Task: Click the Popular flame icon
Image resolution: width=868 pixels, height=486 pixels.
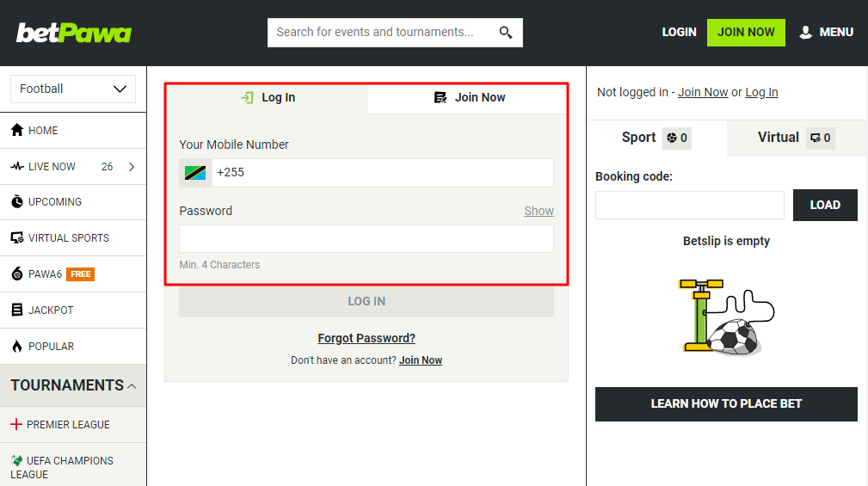Action: (x=17, y=346)
